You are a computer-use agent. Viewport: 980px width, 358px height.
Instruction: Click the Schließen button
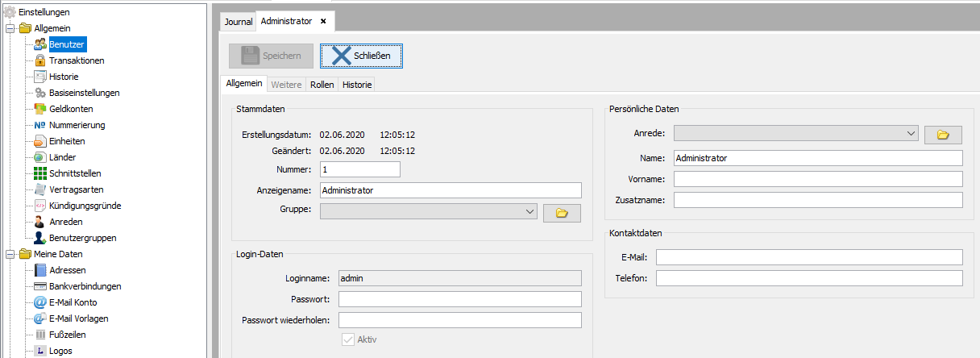click(x=361, y=56)
